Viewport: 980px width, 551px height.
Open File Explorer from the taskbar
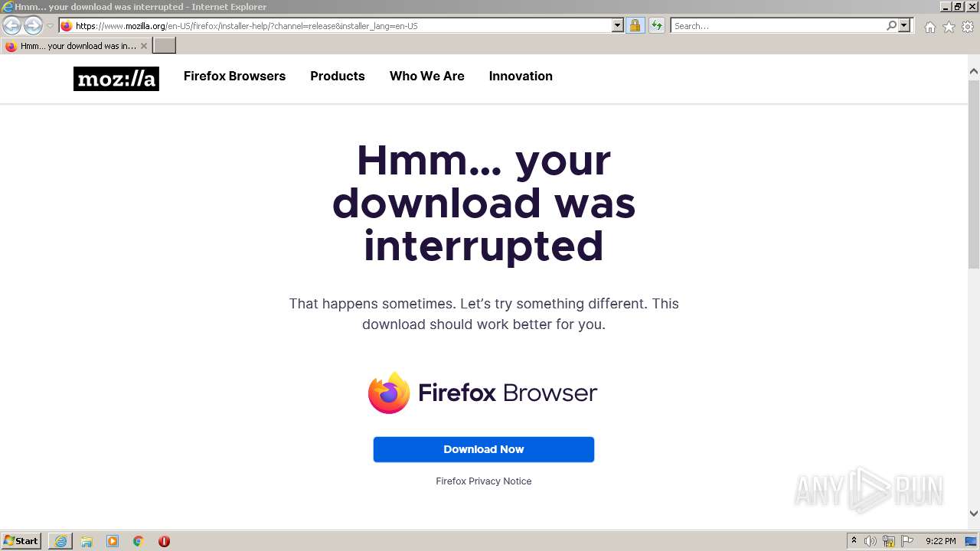pos(87,541)
